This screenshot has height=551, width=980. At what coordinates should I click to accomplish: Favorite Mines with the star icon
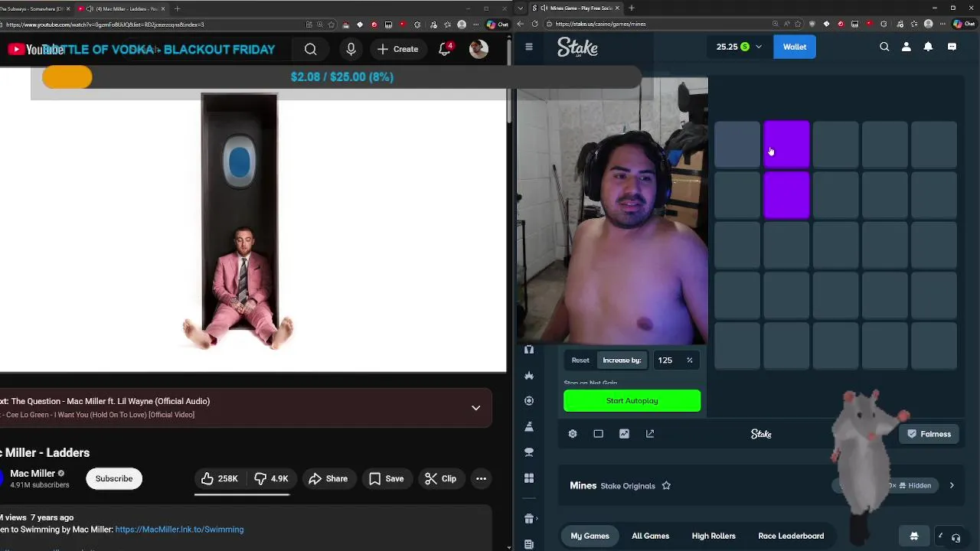click(x=666, y=486)
